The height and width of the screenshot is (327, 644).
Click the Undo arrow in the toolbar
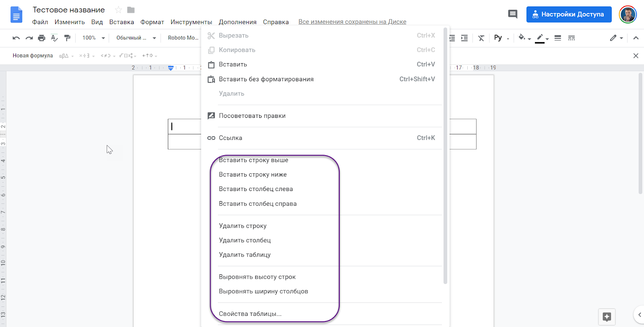coord(16,38)
